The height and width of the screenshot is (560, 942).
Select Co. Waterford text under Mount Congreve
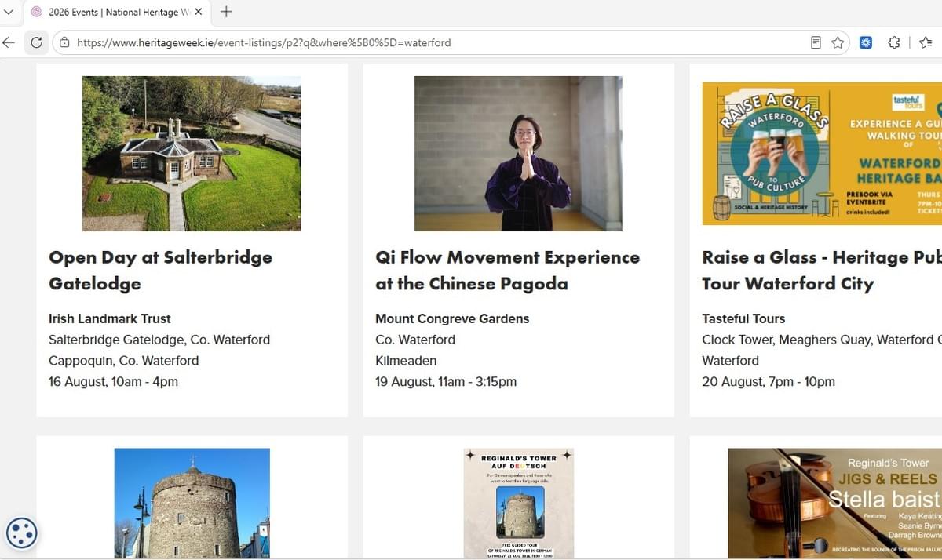click(x=415, y=340)
